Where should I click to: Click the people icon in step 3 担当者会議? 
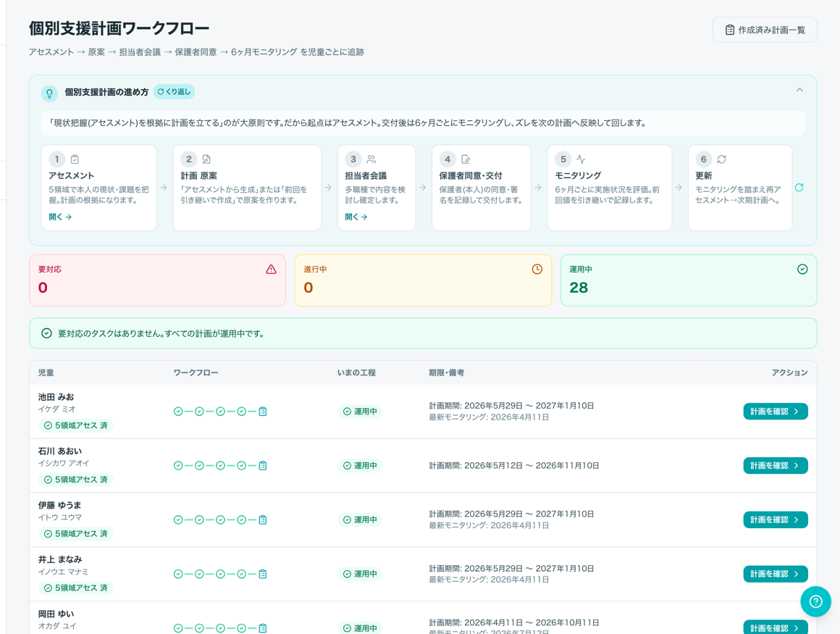tap(371, 159)
